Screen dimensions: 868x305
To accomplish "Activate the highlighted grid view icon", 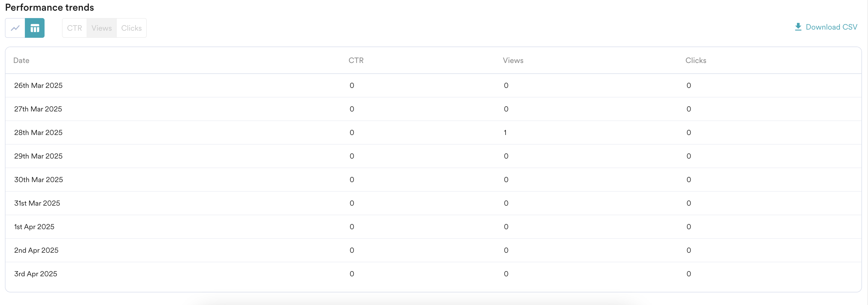I will tap(35, 28).
